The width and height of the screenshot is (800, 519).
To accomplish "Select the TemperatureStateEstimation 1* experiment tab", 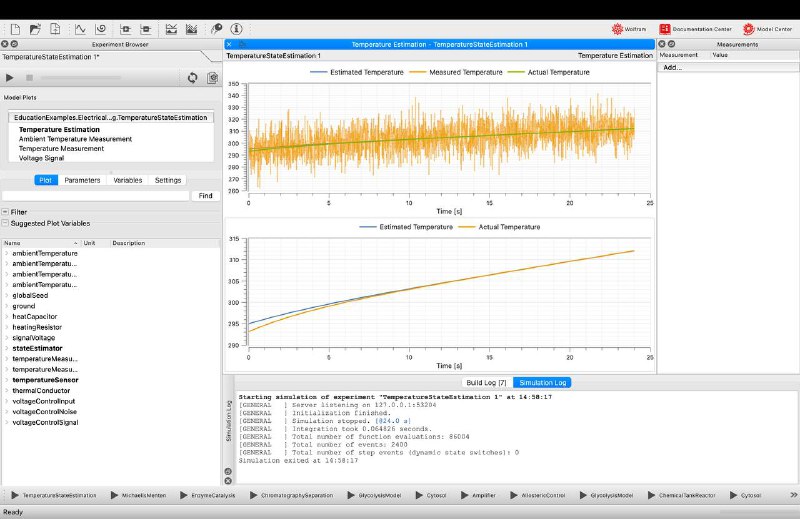I will (x=51, y=57).
